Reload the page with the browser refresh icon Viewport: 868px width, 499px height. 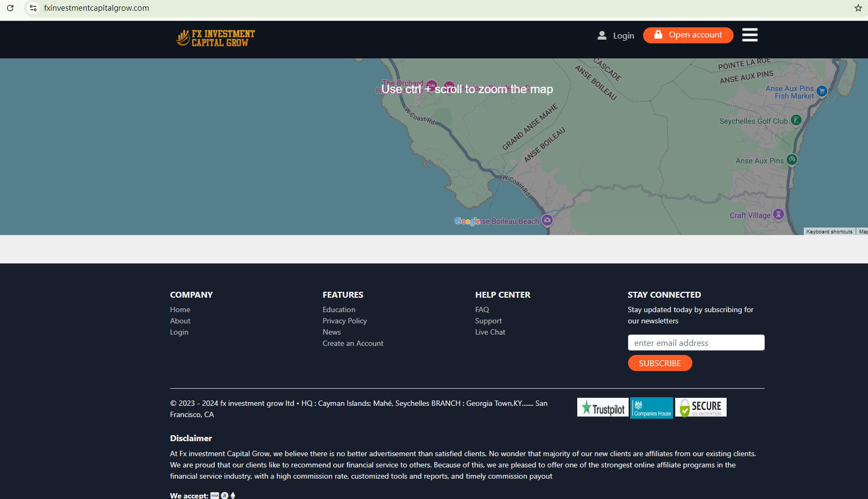[10, 8]
